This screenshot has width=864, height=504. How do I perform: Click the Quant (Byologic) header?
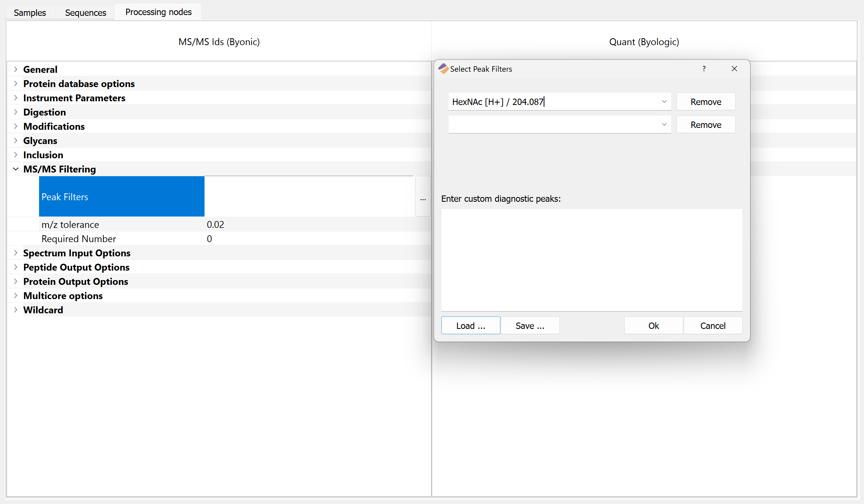pyautogui.click(x=644, y=42)
